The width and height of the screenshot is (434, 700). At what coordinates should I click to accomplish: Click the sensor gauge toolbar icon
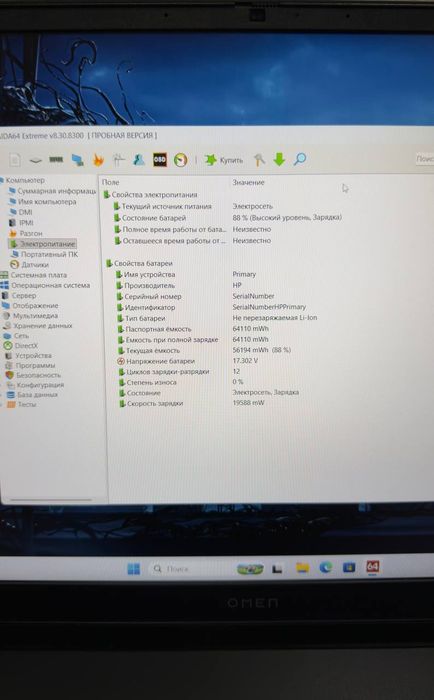tap(180, 160)
